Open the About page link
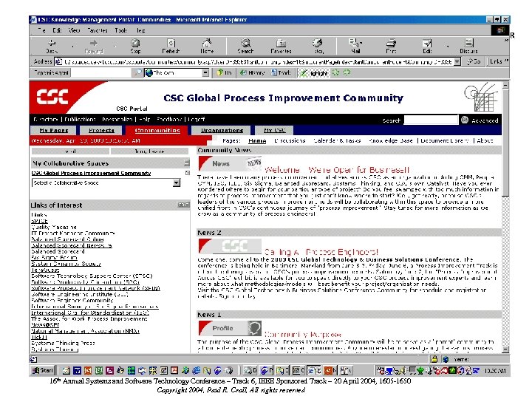The image size is (532, 399). (485, 140)
